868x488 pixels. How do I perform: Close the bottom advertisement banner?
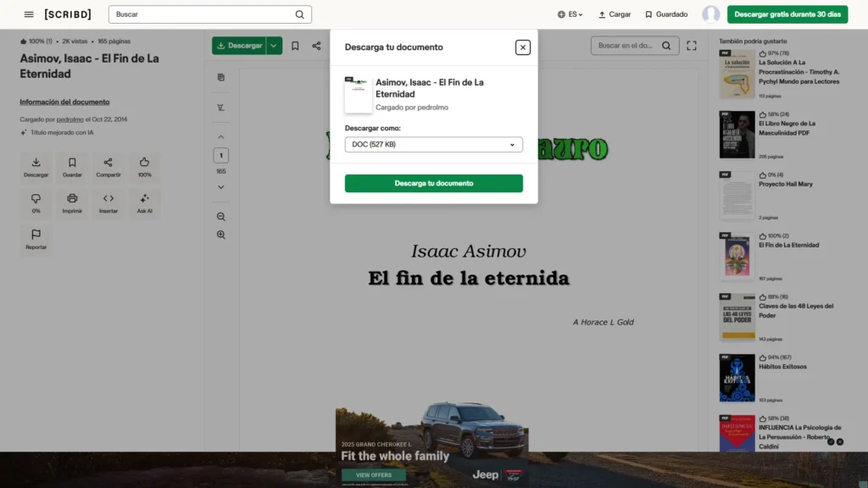(840, 441)
